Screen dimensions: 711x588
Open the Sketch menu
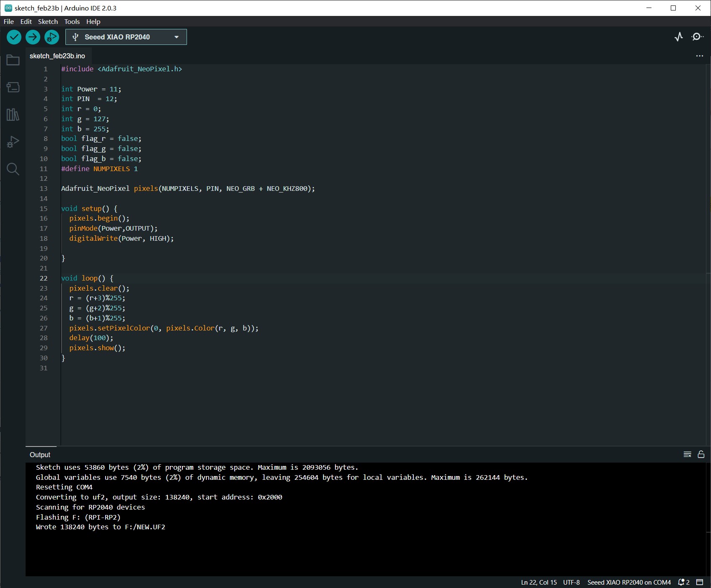pyautogui.click(x=48, y=21)
